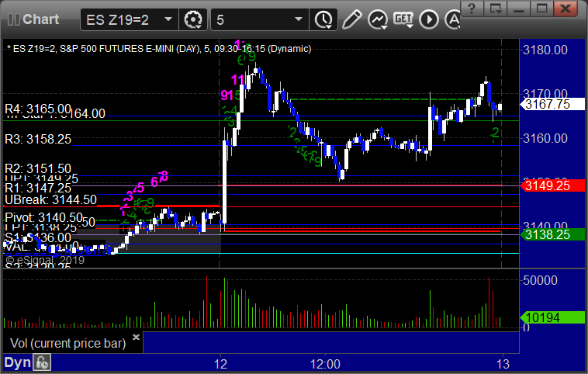Click the 3160.00 price axis label
The height and width of the screenshot is (374, 588).
pos(545,138)
